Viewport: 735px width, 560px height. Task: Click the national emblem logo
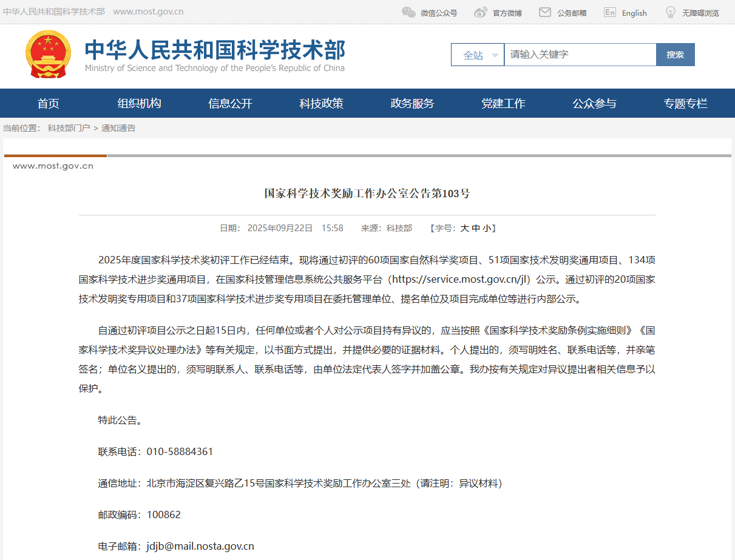pyautogui.click(x=48, y=54)
